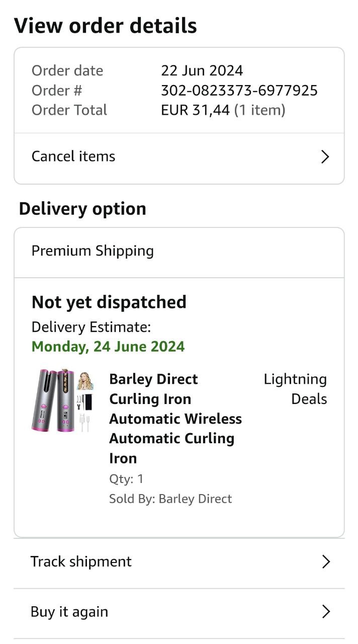The height and width of the screenshot is (644, 358).
Task: Tap the Delivery option section heading
Action: coord(82,209)
